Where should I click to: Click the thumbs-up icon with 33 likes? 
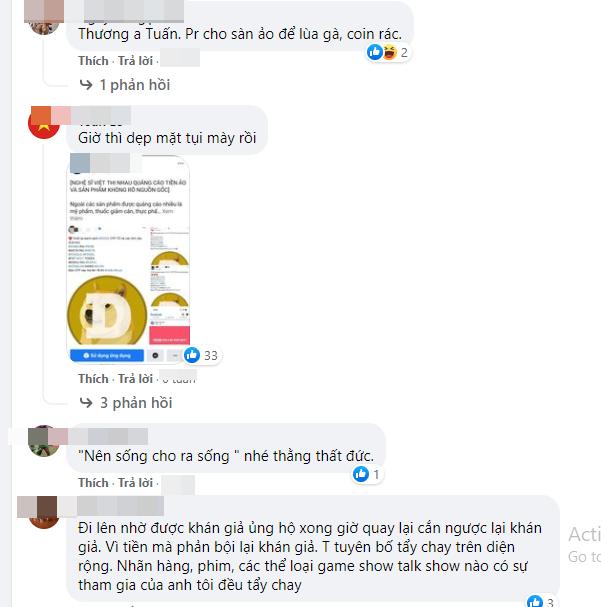tap(192, 355)
